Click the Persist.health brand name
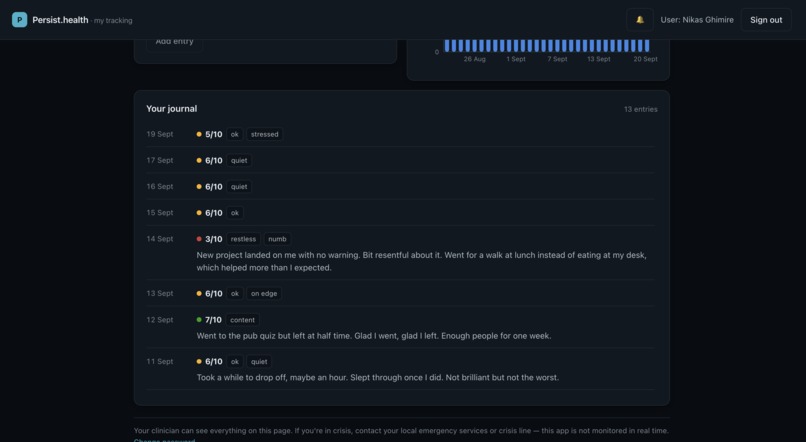This screenshot has height=442, width=806. 60,20
